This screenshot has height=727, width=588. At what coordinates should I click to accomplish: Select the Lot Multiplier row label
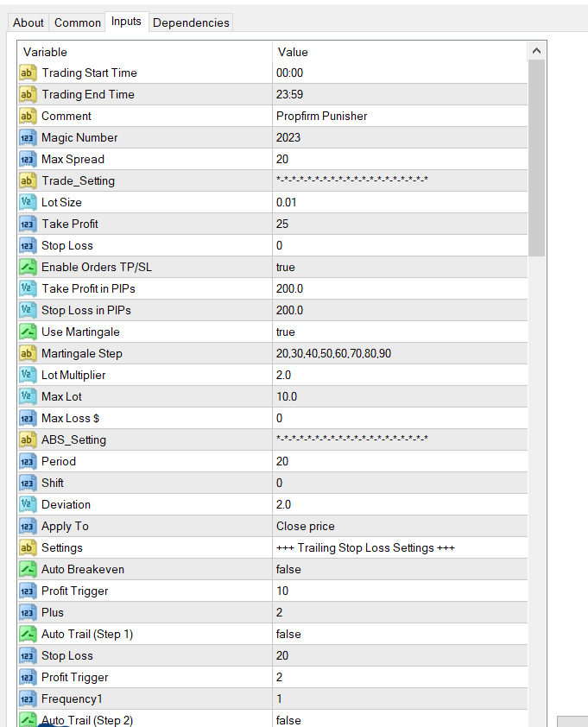[x=73, y=375]
